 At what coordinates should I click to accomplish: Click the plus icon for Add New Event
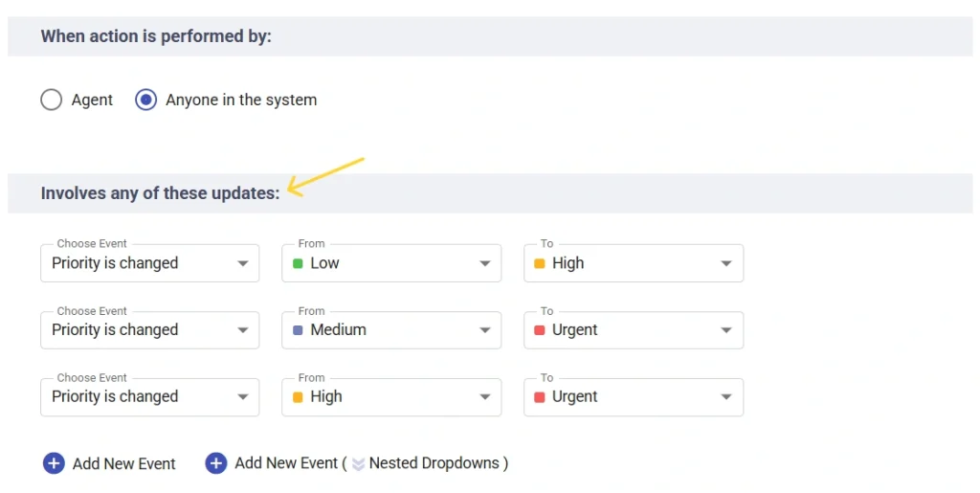pyautogui.click(x=54, y=463)
